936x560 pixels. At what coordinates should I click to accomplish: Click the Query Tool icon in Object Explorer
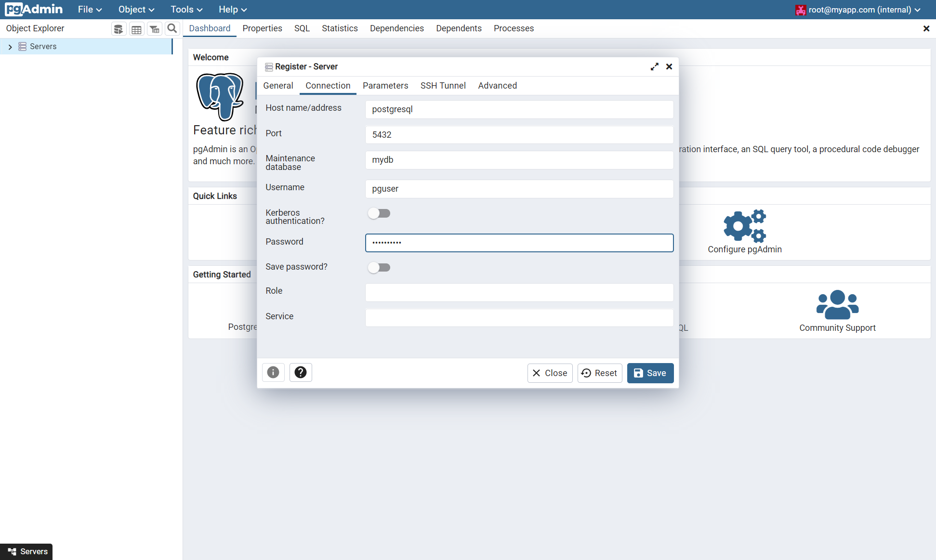[119, 29]
